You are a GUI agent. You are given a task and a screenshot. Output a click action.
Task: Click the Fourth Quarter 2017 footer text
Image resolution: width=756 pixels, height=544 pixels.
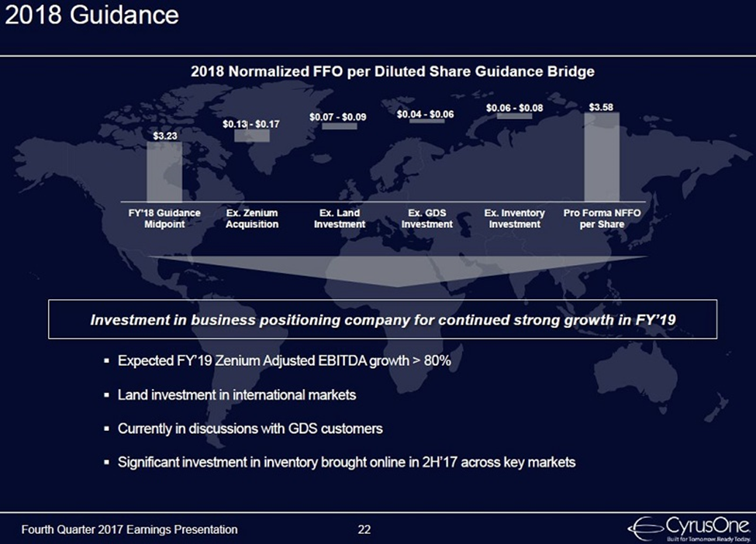coord(130,530)
